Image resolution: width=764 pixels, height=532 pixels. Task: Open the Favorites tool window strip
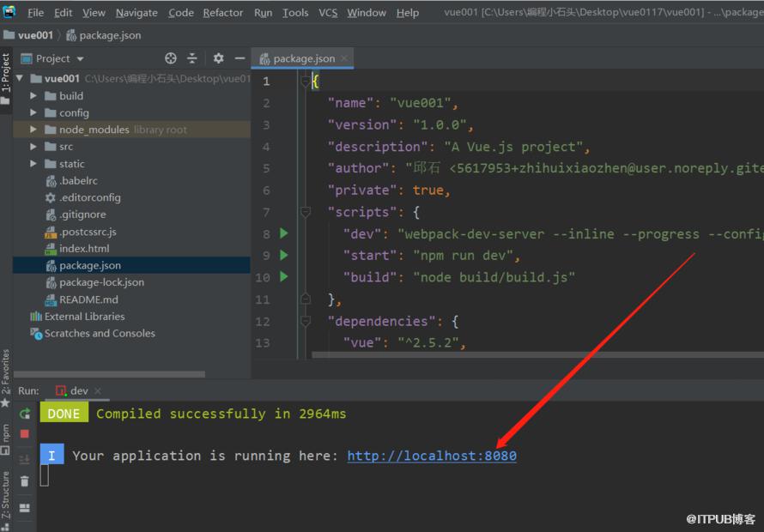click(5, 378)
